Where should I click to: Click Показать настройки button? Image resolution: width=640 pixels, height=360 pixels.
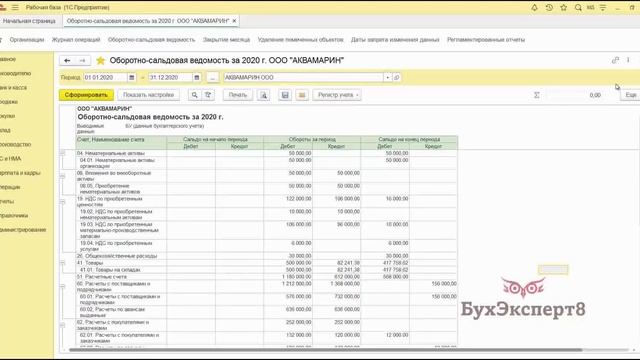[149, 95]
